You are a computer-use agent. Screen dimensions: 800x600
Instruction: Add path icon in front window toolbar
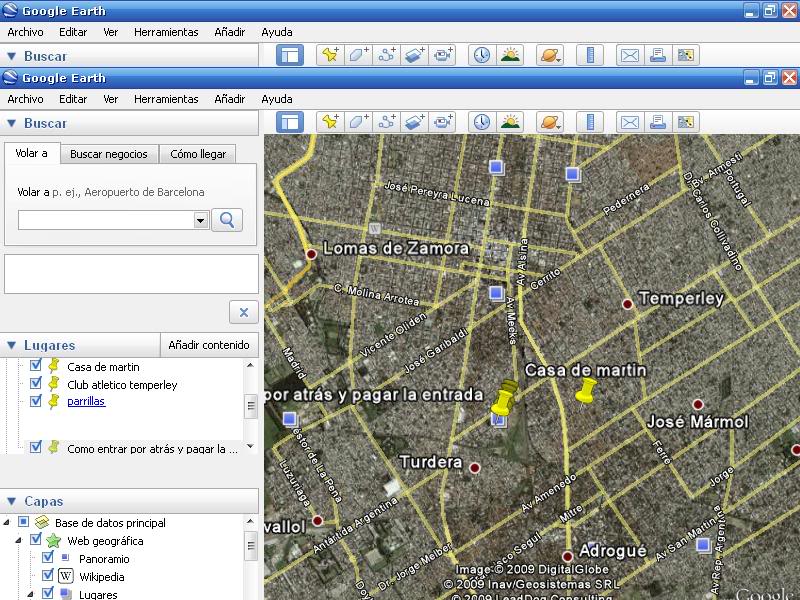click(386, 122)
